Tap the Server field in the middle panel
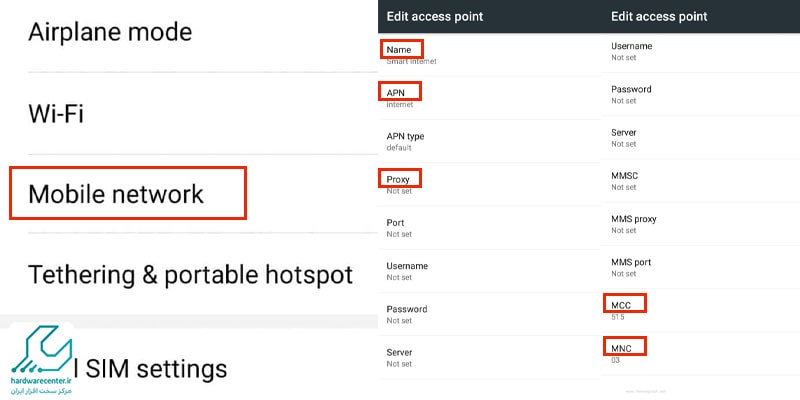Viewport: 800px width, 400px height. click(x=489, y=358)
